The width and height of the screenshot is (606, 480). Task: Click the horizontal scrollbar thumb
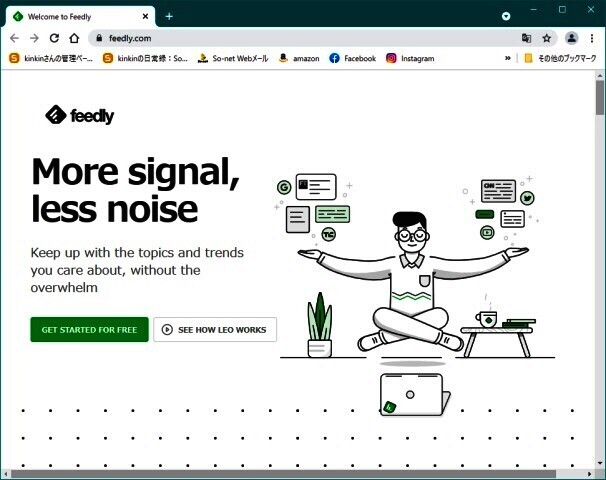tap(283, 474)
